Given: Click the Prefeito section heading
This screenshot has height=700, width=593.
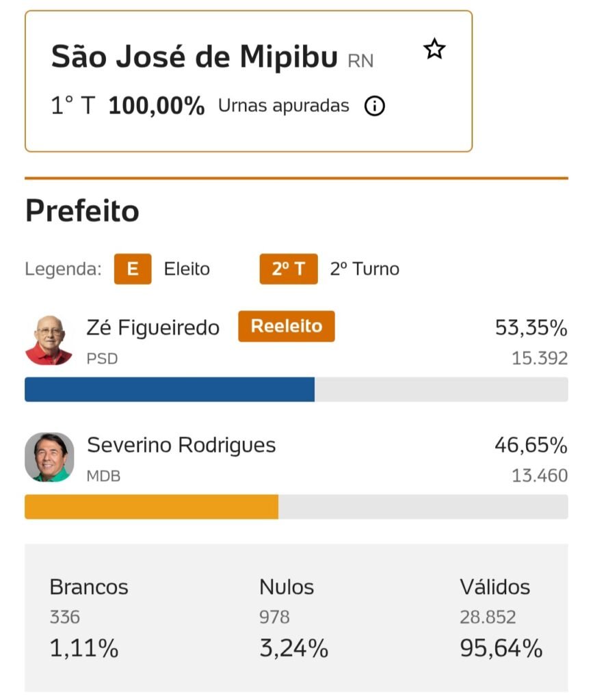Looking at the screenshot, I should point(82,212).
